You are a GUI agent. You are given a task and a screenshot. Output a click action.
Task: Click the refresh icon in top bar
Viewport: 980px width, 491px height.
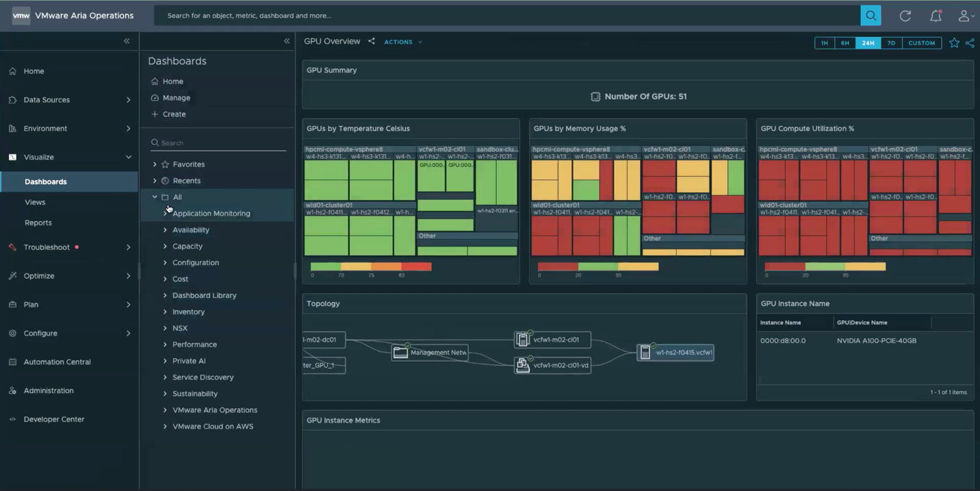click(x=905, y=16)
